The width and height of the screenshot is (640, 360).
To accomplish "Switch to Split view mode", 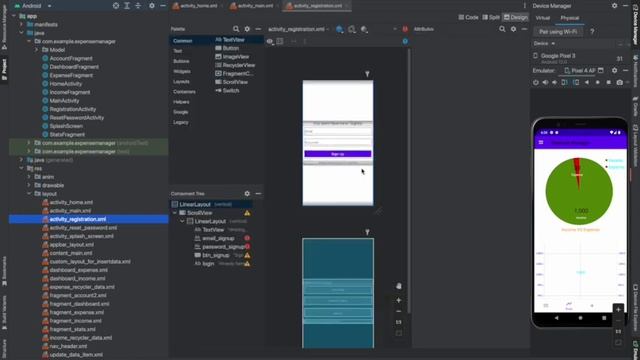I will pos(491,17).
